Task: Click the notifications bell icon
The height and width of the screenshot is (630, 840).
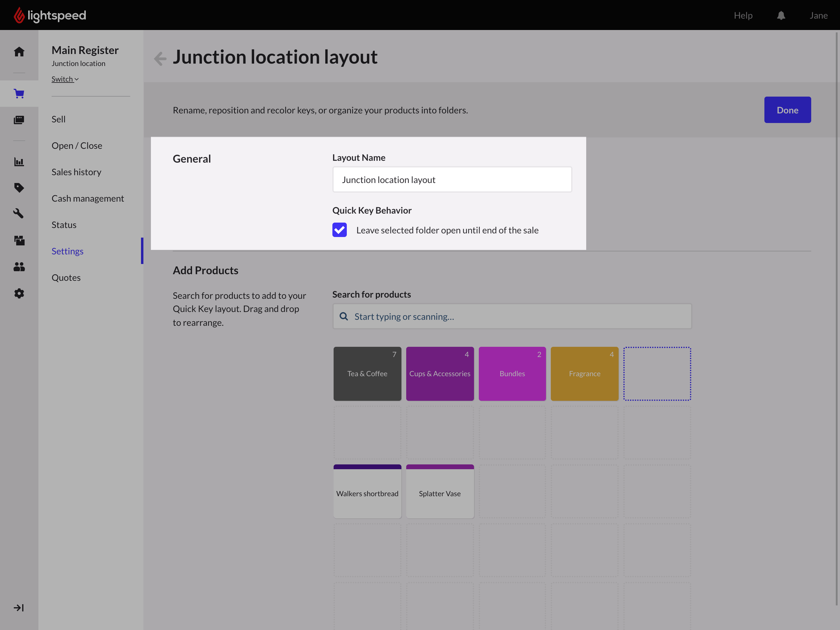Action: 781,16
